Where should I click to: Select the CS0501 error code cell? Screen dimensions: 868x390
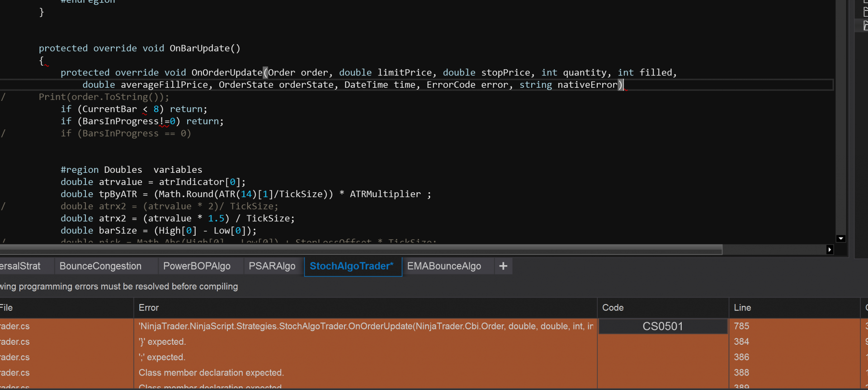click(663, 326)
